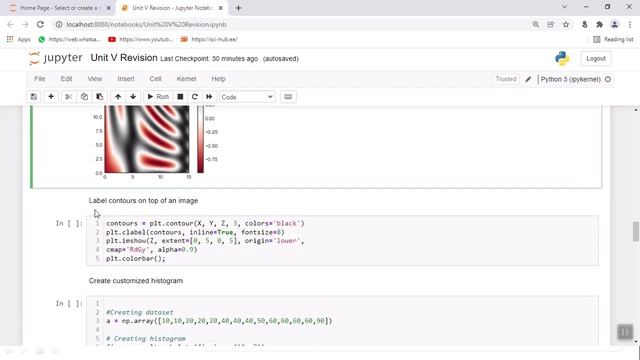
Task: Open the sci-hub bookmark
Action: point(209,39)
